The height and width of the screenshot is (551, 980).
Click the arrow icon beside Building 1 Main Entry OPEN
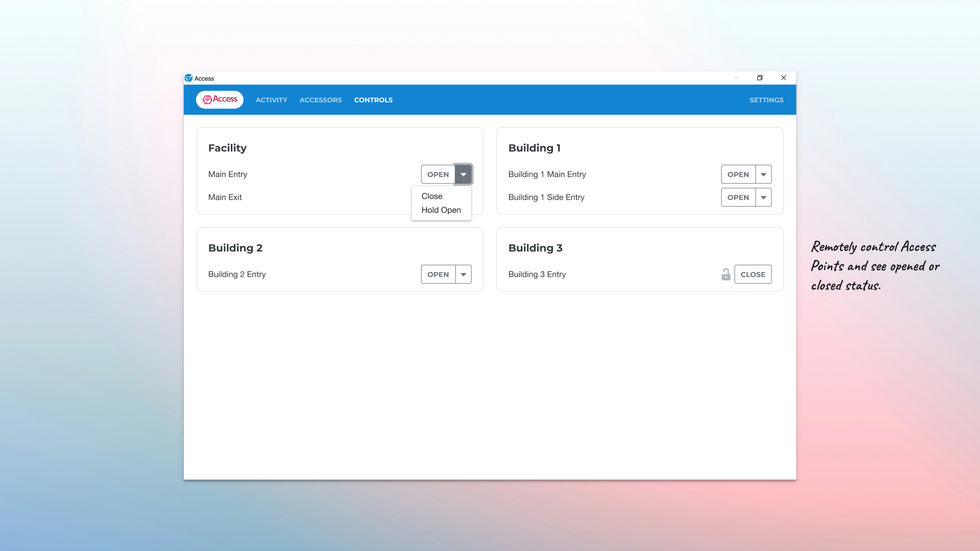[x=764, y=174]
